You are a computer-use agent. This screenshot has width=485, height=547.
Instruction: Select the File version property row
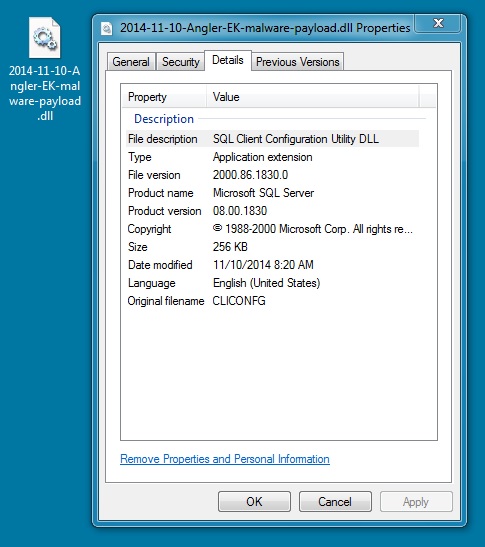tap(272, 175)
